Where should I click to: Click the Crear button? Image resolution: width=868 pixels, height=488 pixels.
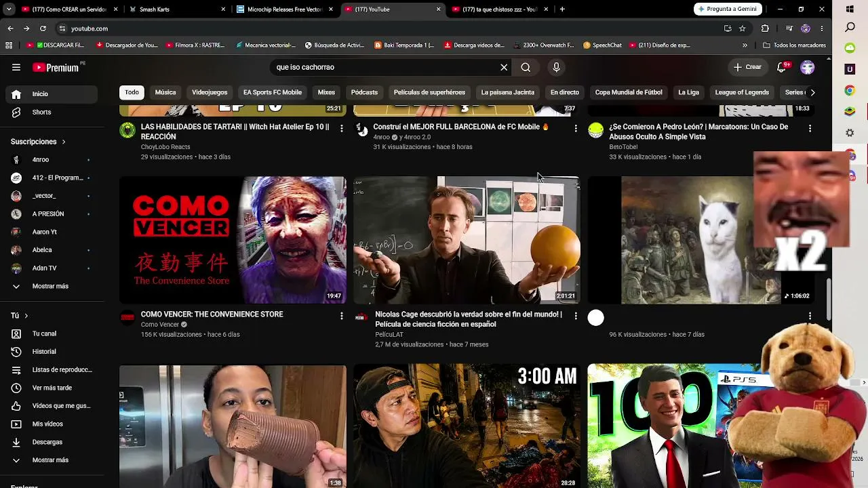coord(748,67)
